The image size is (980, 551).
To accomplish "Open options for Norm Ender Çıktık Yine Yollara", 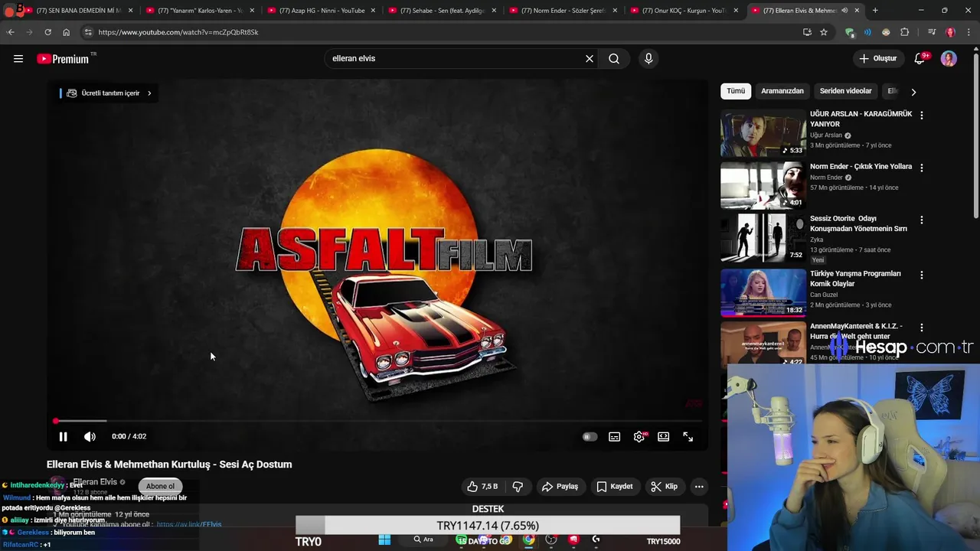I will point(922,168).
